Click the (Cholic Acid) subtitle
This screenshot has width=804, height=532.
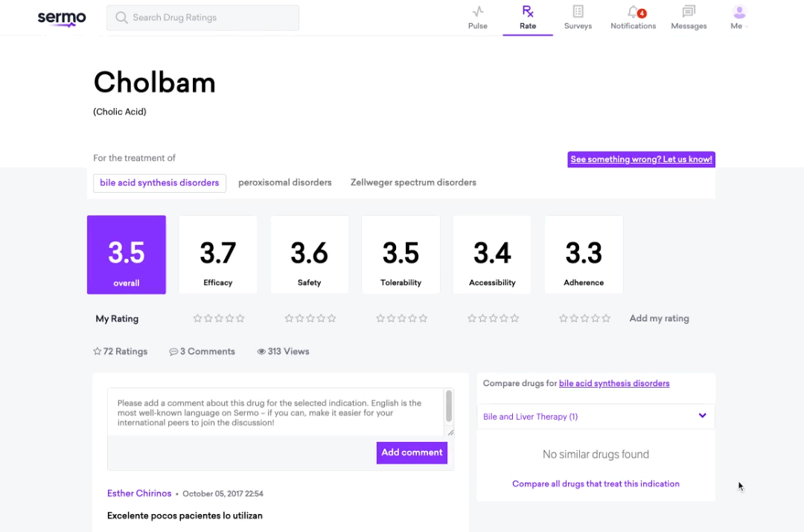tap(119, 112)
